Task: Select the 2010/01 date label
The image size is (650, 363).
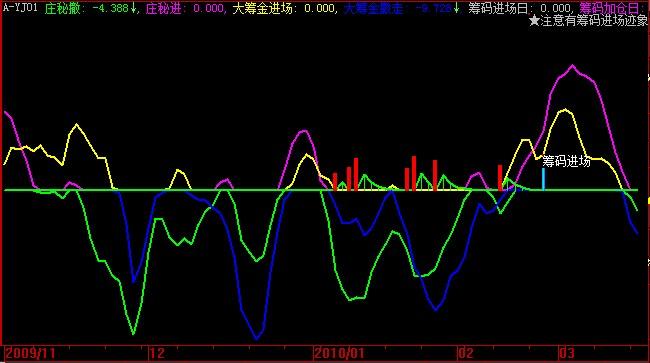Action: 339,353
